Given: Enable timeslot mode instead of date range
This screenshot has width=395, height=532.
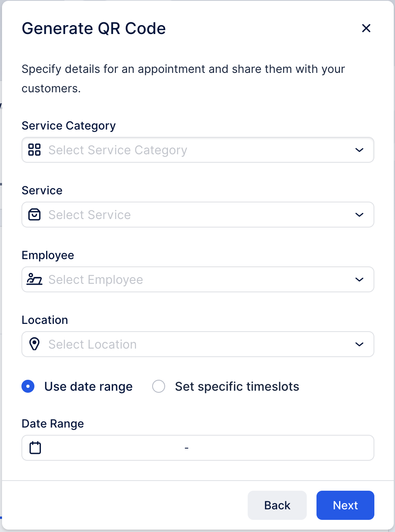Looking at the screenshot, I should click(159, 386).
